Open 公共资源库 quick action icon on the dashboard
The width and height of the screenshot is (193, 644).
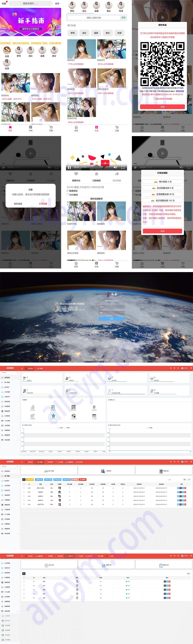click(x=74, y=416)
